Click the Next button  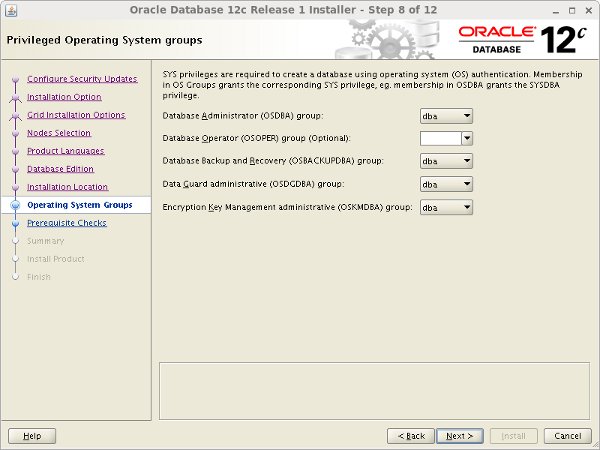[460, 436]
